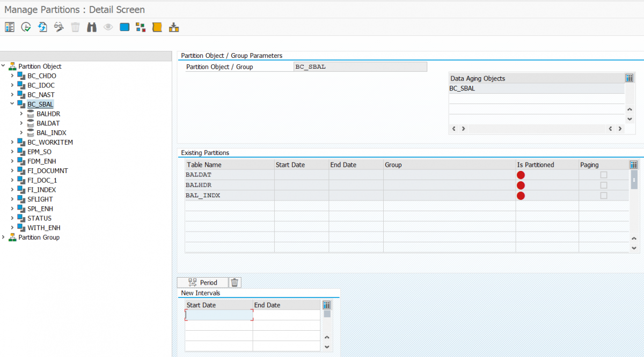
Task: Click the clock with checkmark toolbar icon
Action: pyautogui.click(x=26, y=27)
